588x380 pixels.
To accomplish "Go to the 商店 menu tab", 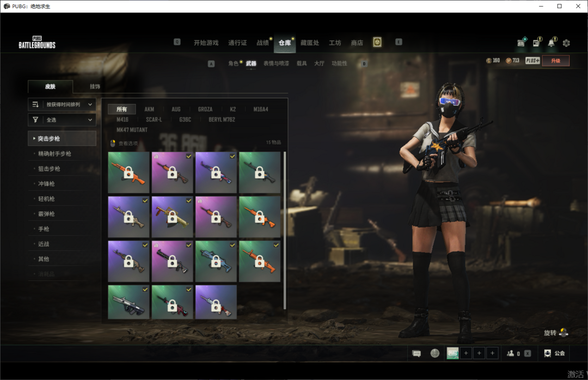I will point(357,43).
